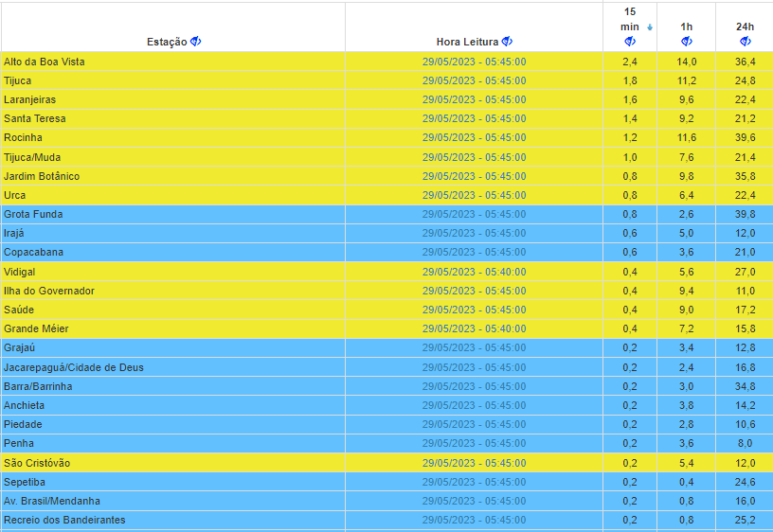Viewport: 773px width, 532px height.
Task: Sort table by Estação header
Action: tap(167, 42)
